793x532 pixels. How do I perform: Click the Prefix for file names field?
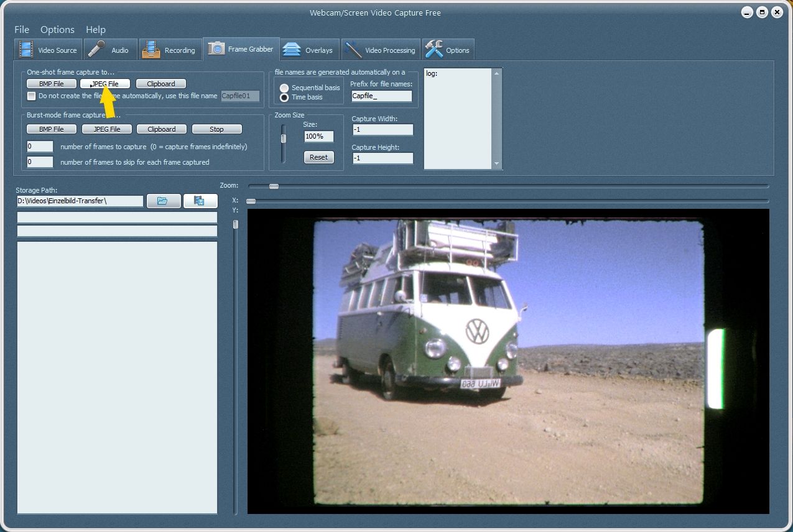tap(381, 96)
